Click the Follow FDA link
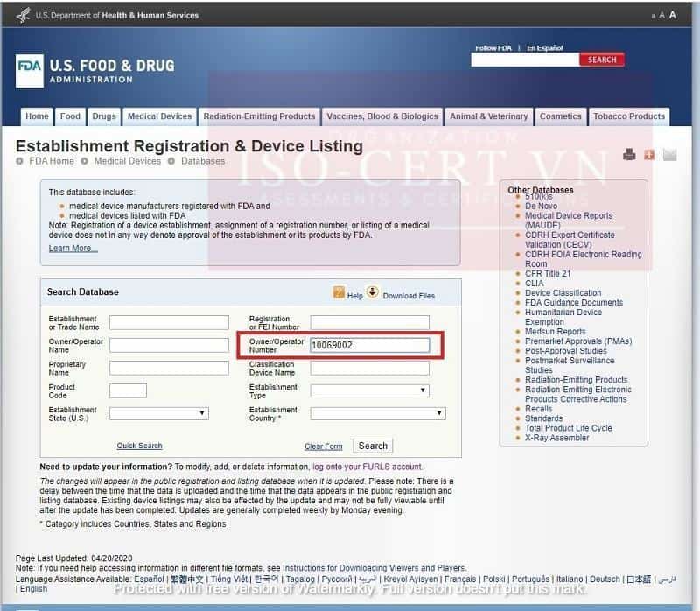Screen dimensions: 700x611 pyautogui.click(x=493, y=48)
